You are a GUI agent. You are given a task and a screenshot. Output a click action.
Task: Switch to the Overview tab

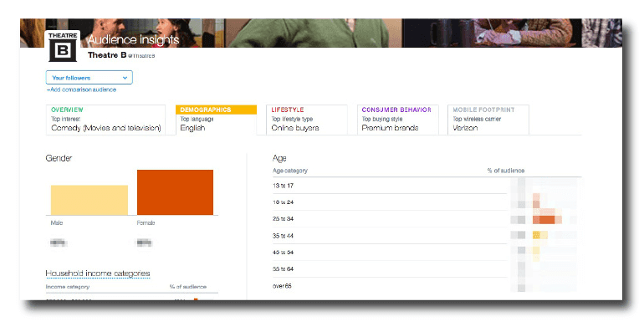(x=105, y=120)
